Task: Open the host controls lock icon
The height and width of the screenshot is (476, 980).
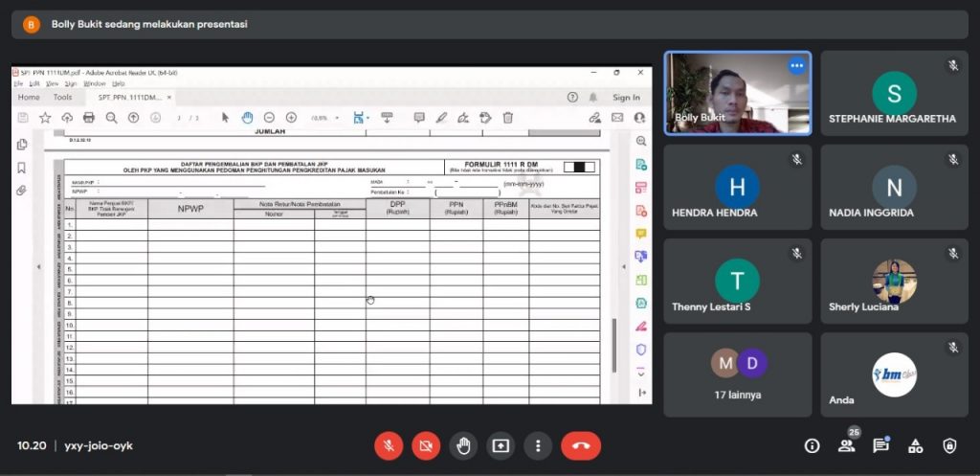Action: pos(949,446)
